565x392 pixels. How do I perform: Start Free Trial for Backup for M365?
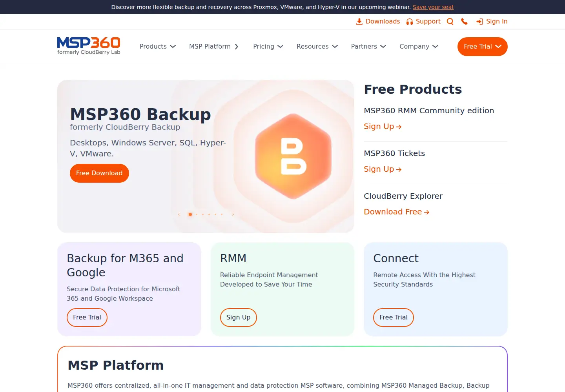tap(87, 318)
